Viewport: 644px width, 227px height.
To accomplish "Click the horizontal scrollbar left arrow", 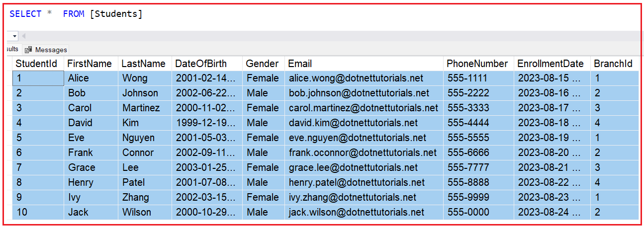I will click(x=23, y=36).
